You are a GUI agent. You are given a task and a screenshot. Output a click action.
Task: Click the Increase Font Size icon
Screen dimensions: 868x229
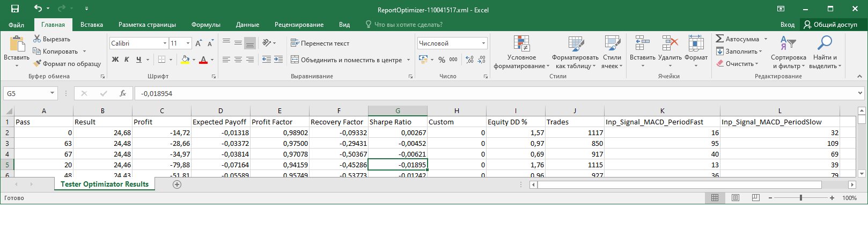(x=198, y=43)
